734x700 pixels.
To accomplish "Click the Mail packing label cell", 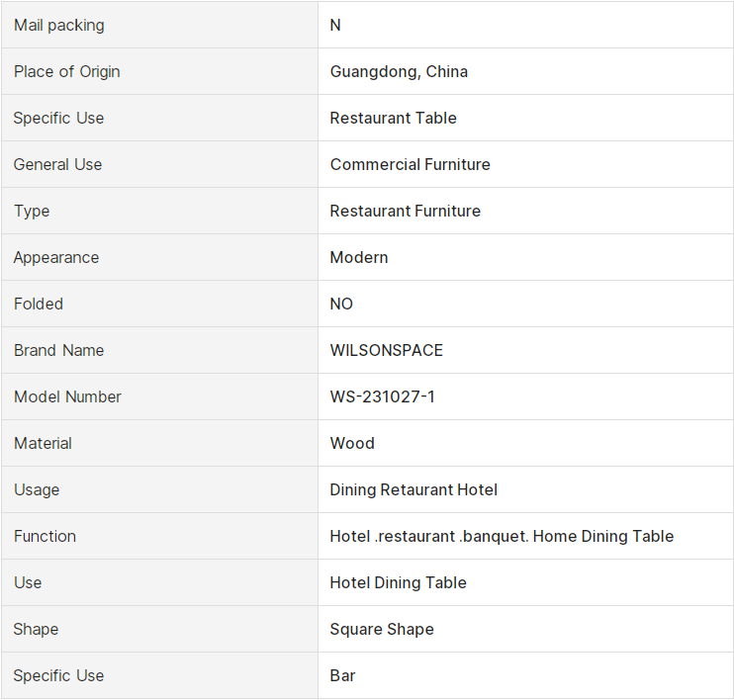I will (x=159, y=25).
